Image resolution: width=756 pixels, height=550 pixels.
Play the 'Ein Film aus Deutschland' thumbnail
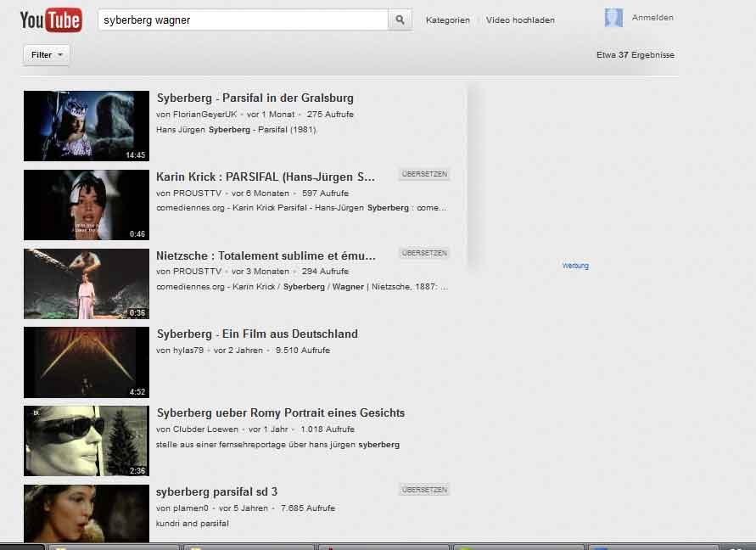(87, 362)
